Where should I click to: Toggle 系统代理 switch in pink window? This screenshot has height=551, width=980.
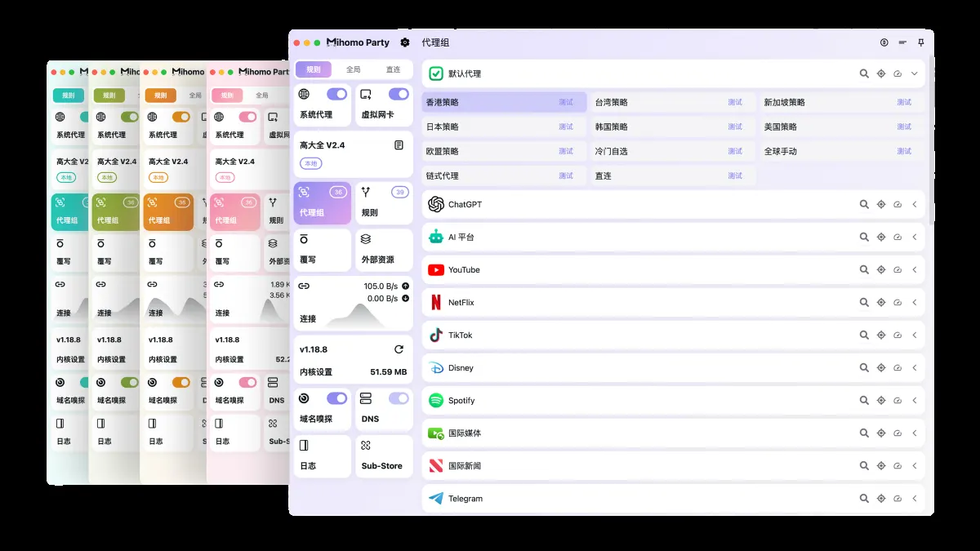(247, 117)
